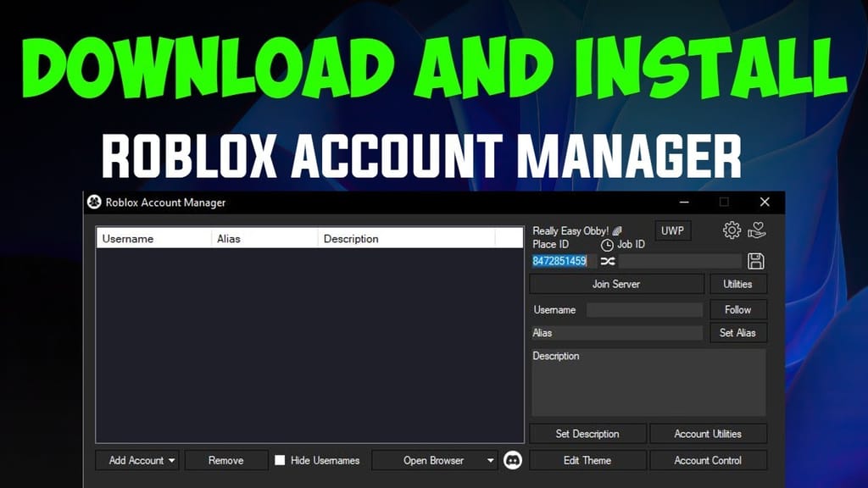Open Edit Theme
Image resolution: width=868 pixels, height=488 pixels.
pos(587,460)
